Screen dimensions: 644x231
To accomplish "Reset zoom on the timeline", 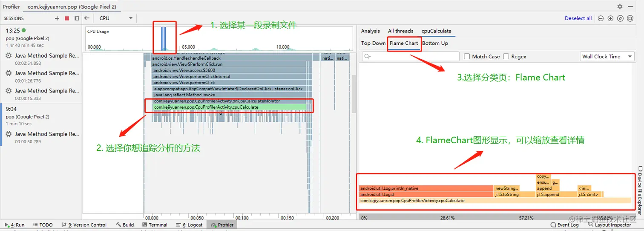I will click(x=620, y=18).
